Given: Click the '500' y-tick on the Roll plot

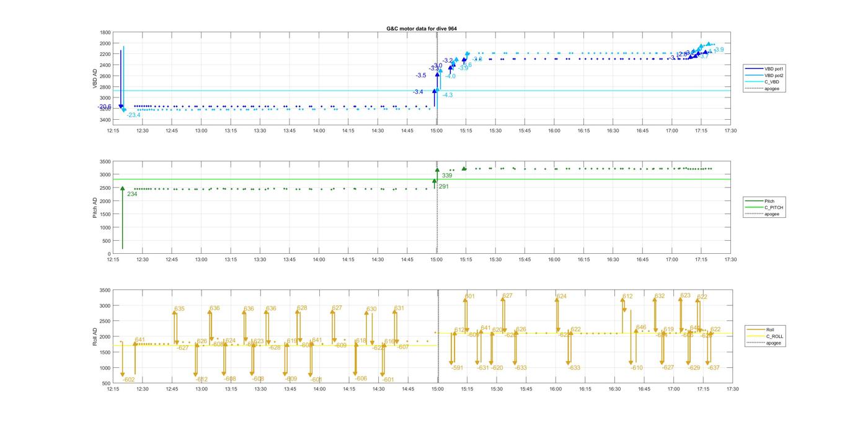Looking at the screenshot, I should (x=107, y=383).
